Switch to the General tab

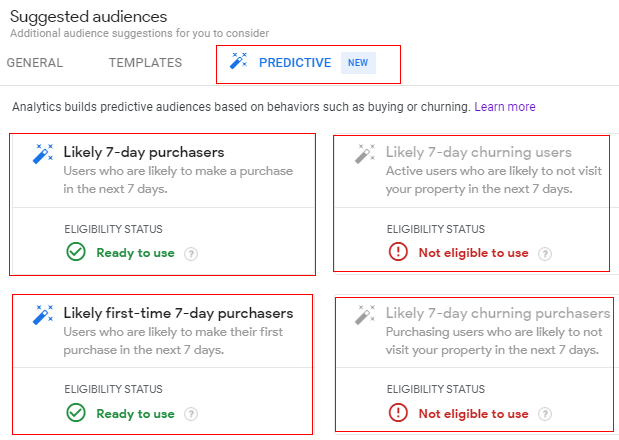(35, 63)
